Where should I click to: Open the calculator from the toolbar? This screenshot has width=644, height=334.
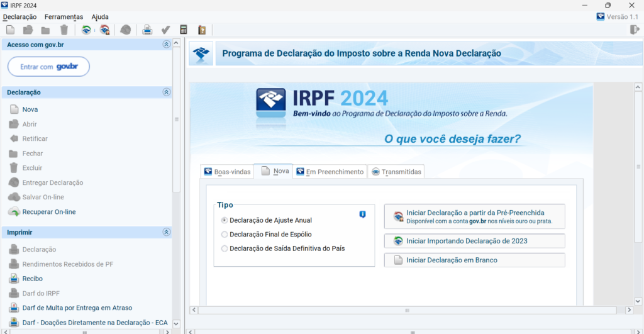(184, 30)
